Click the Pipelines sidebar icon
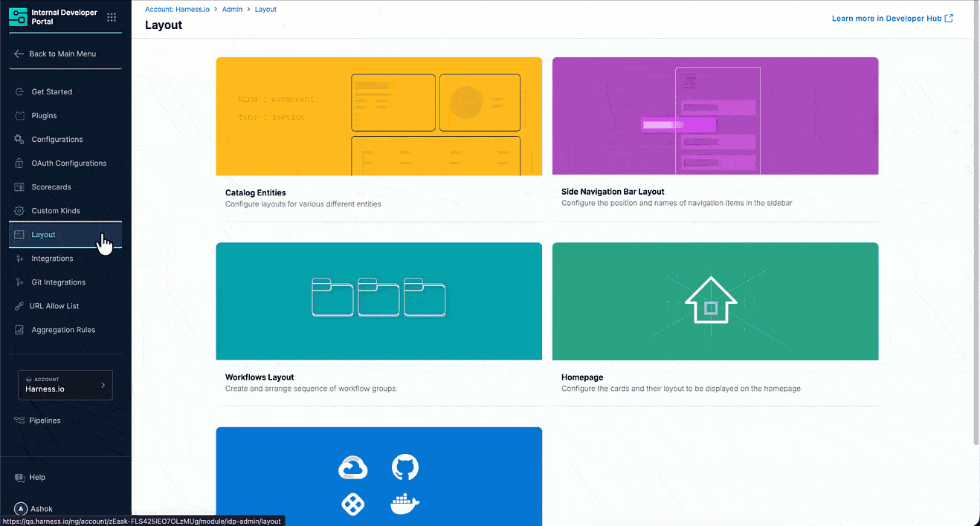 pos(18,420)
